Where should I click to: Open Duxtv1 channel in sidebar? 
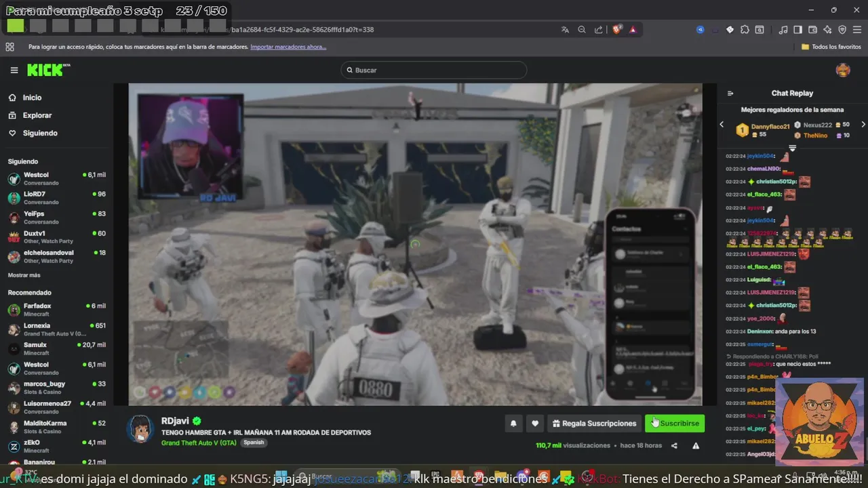coord(56,237)
